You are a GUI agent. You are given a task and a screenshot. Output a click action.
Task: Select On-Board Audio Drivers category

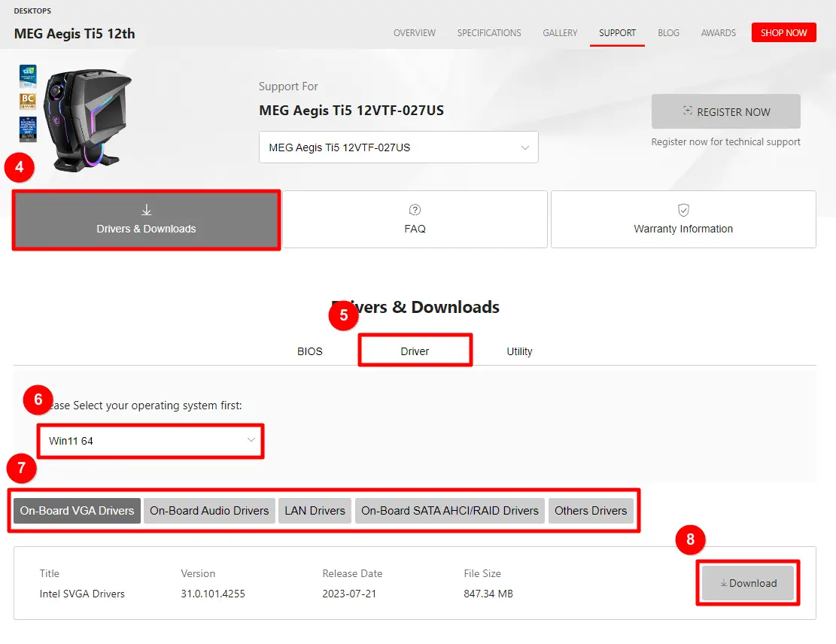[209, 511]
